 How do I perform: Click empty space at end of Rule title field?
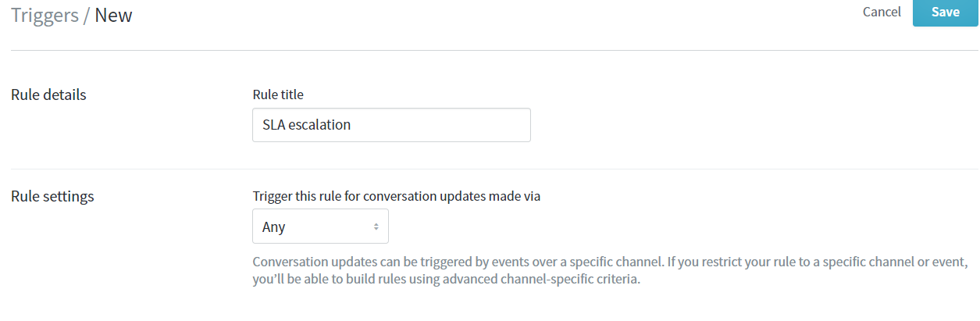(469, 125)
